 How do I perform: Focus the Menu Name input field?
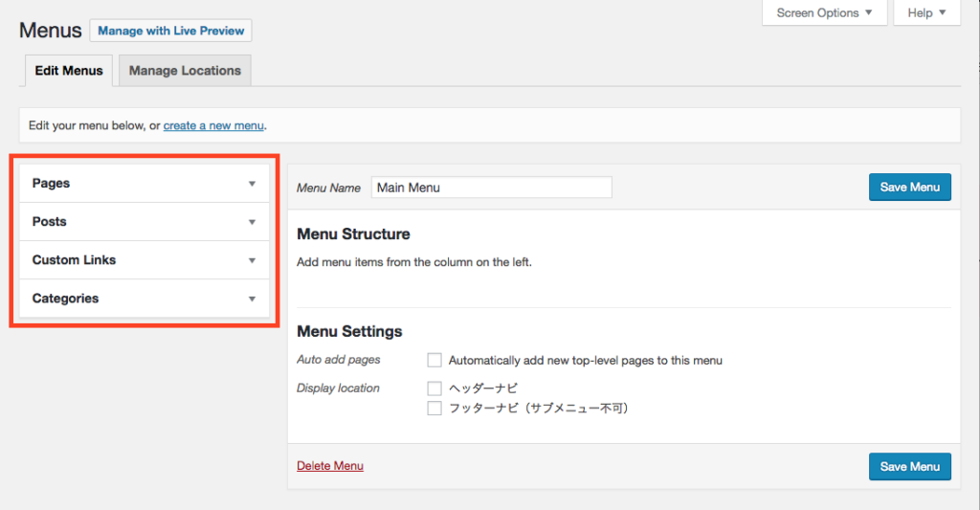pyautogui.click(x=492, y=188)
